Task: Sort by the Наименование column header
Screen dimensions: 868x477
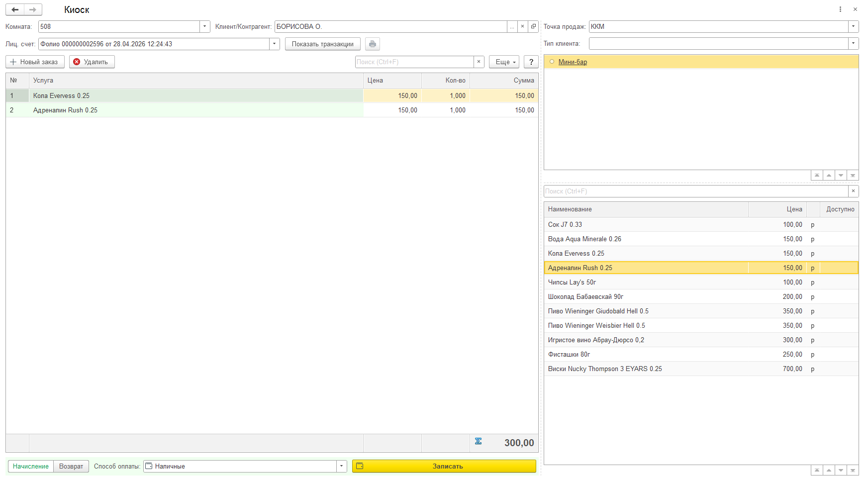Action: pos(646,209)
